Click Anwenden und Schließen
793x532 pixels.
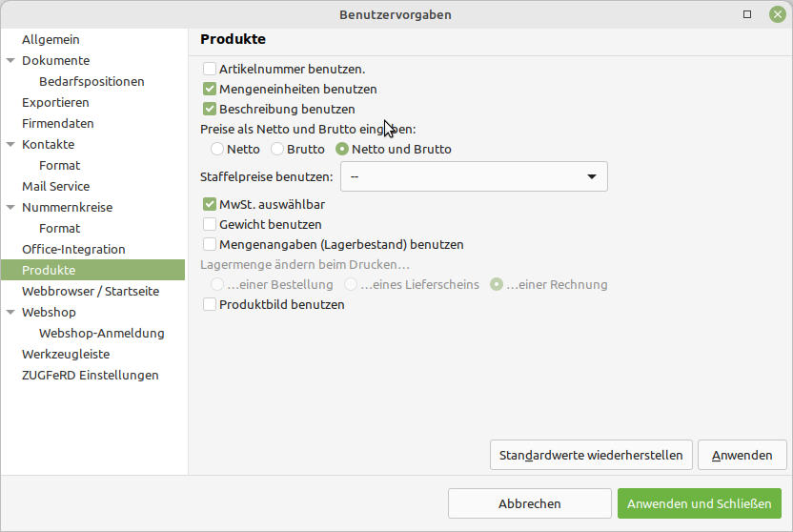700,503
